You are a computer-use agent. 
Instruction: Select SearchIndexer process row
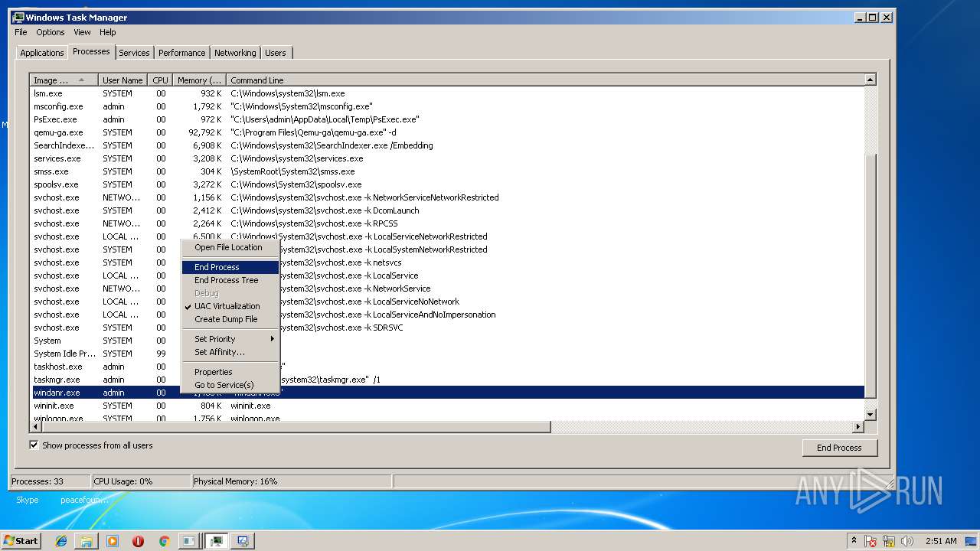click(447, 145)
